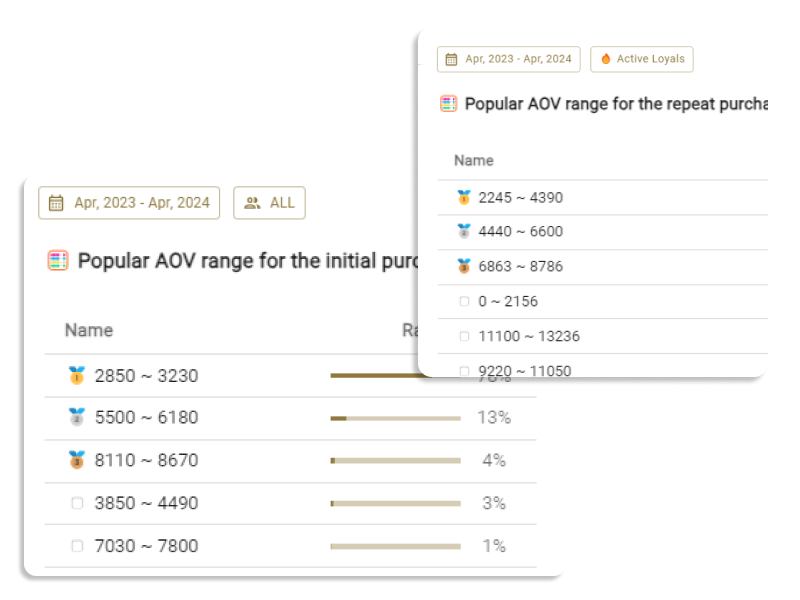The height and width of the screenshot is (600, 800).
Task: Open left Apr, 2023 - Apr, 2024 date picker
Action: click(x=130, y=203)
